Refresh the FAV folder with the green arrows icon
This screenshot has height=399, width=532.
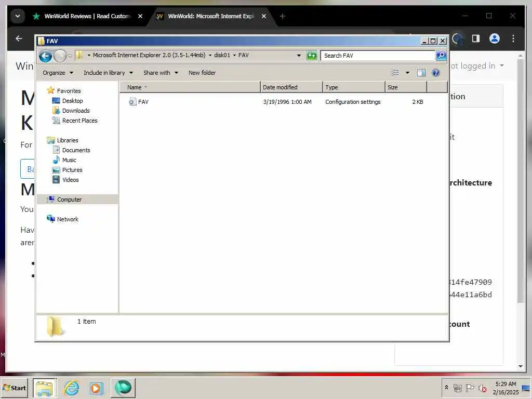(x=312, y=55)
